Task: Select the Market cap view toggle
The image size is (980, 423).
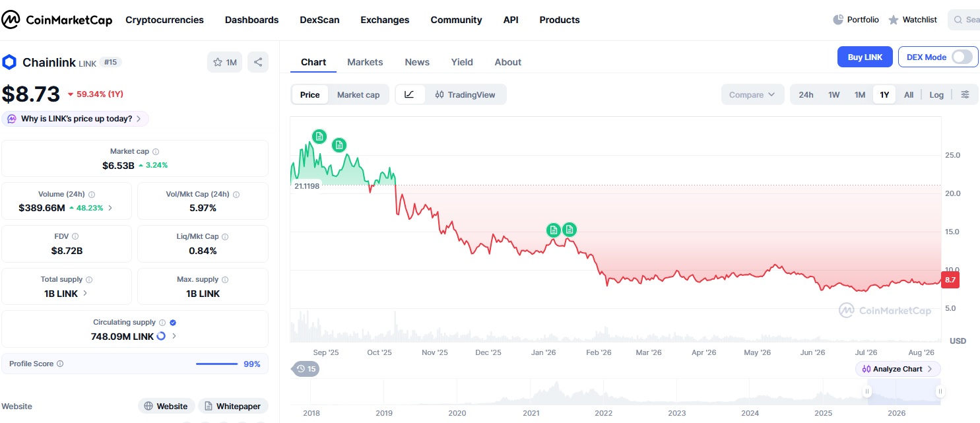Action: tap(358, 94)
